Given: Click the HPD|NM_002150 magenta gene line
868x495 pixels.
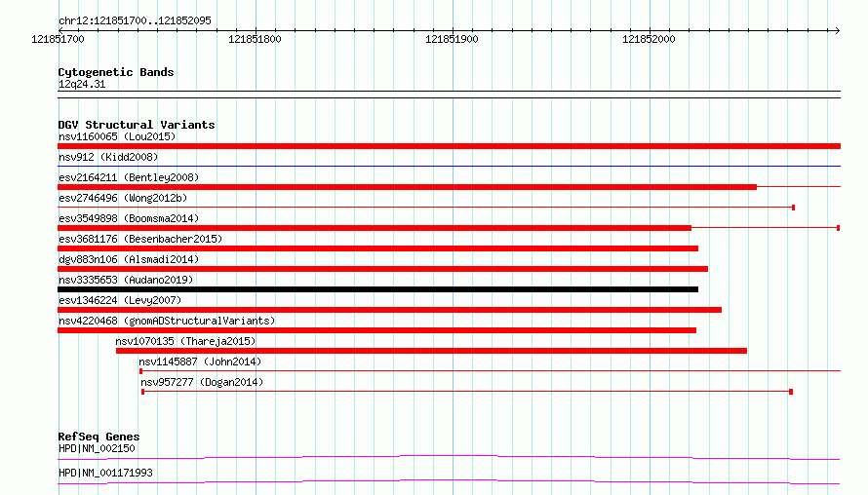Looking at the screenshot, I should (x=449, y=457).
